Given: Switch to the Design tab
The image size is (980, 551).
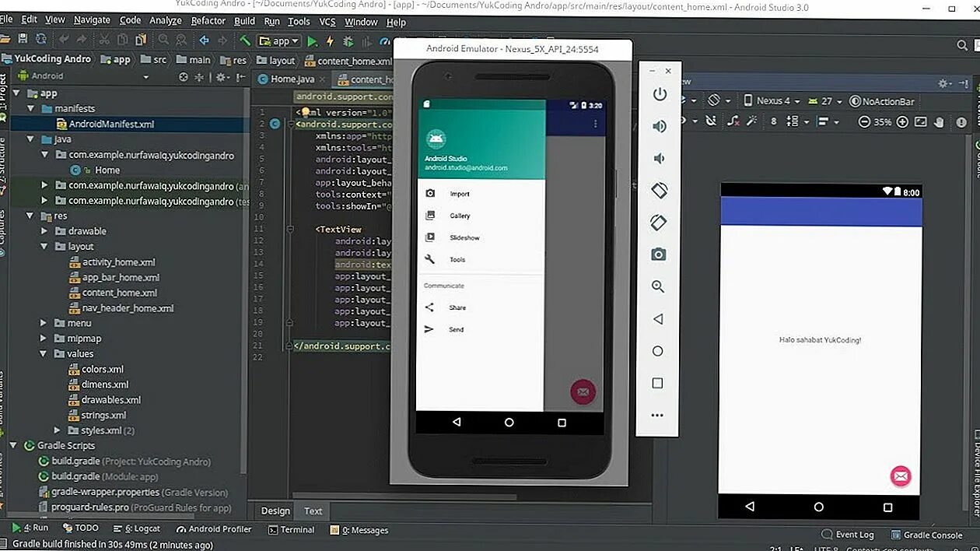Looking at the screenshot, I should (x=275, y=511).
